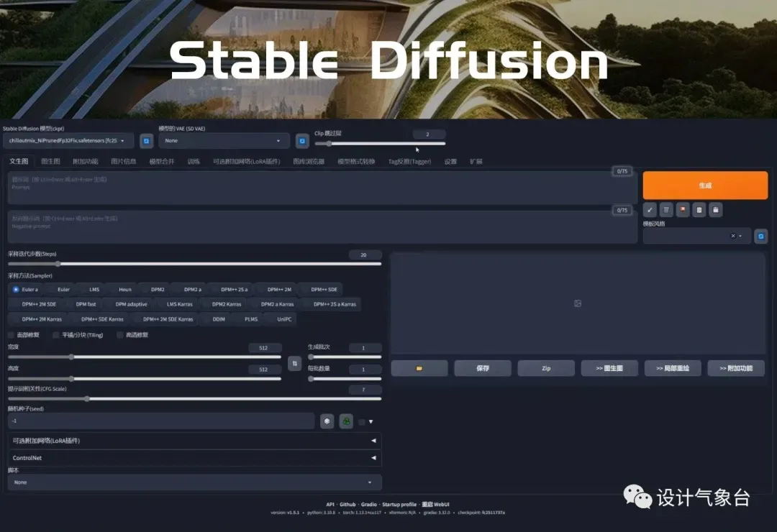The image size is (777, 532).
Task: Click the negative prompt text box
Action: coord(322,227)
